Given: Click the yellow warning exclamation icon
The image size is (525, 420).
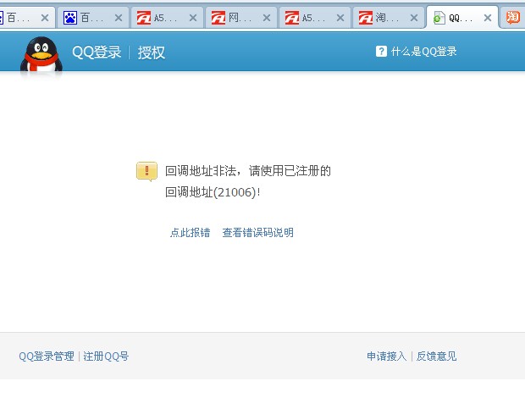Looking at the screenshot, I should coord(146,171).
